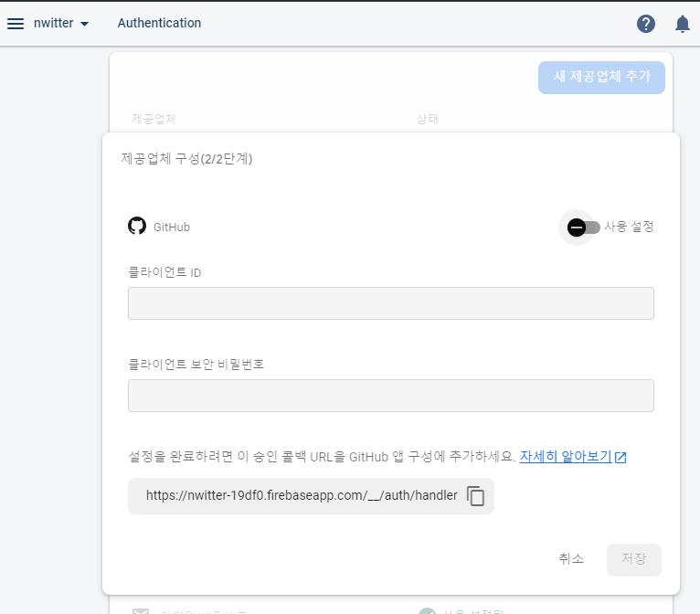Screen dimensions: 700x614
Task: Click the help question mark icon
Action: click(645, 24)
